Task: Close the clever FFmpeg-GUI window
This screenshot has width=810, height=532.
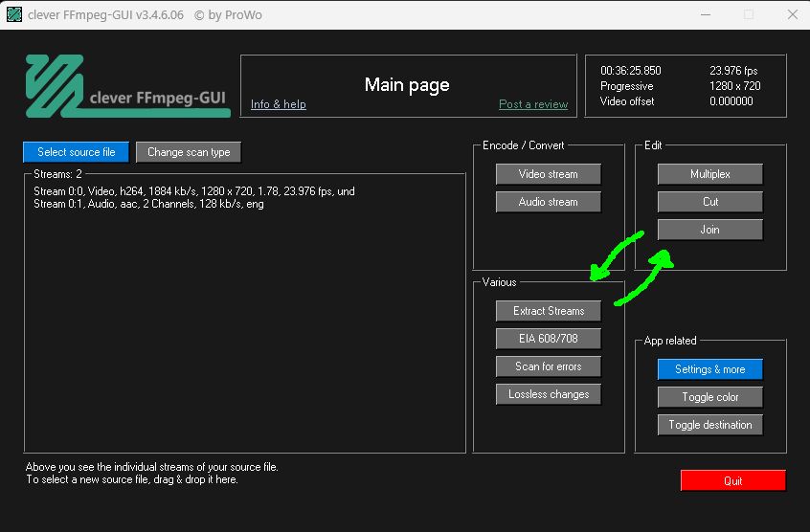Action: click(793, 14)
